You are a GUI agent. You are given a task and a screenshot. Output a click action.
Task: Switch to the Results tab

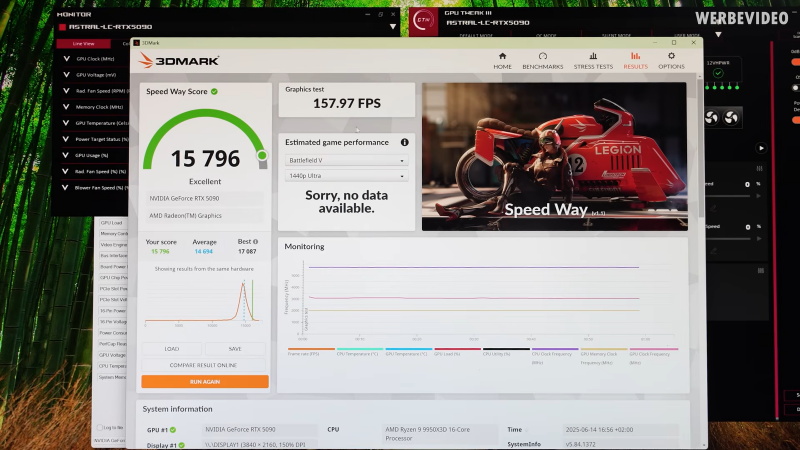(x=635, y=60)
